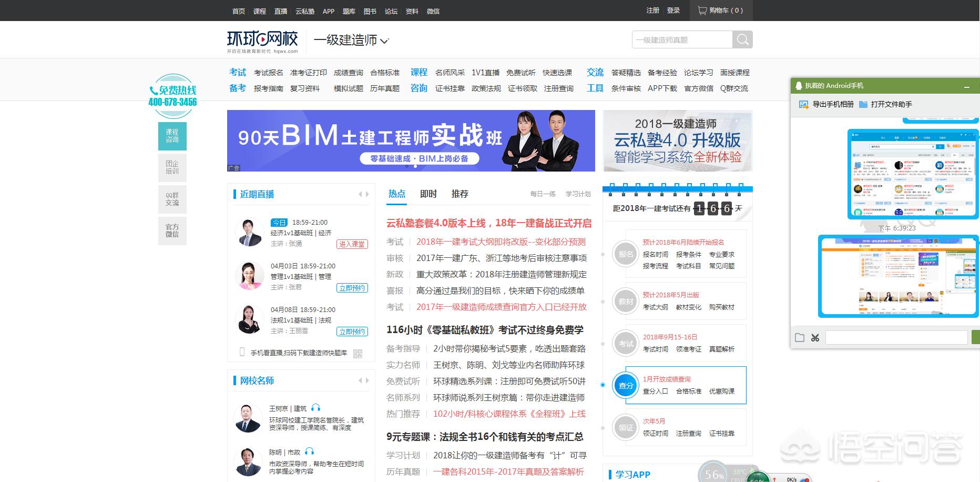The image size is (980, 482).
Task: Click the 学习计划 link
Action: click(578, 194)
